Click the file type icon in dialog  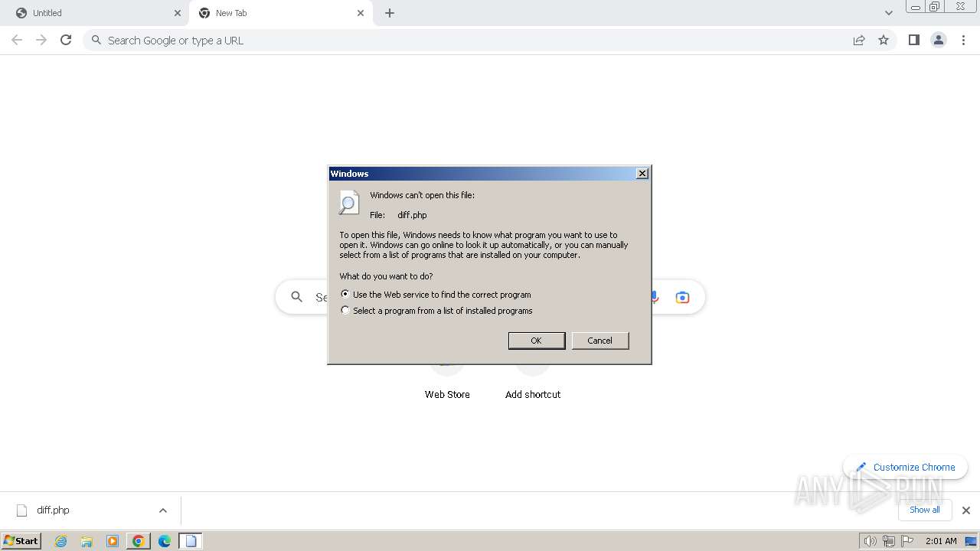click(349, 203)
